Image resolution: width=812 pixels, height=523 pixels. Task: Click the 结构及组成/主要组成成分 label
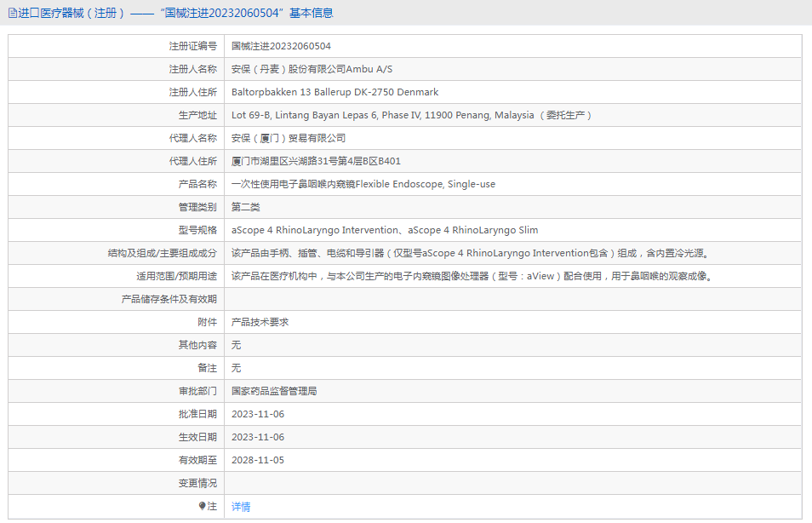(162, 253)
